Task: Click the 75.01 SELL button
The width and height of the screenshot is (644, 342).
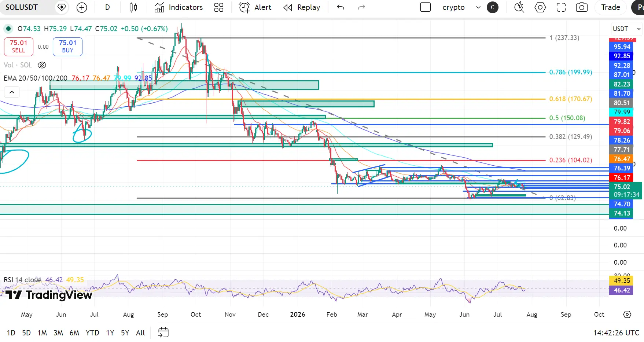Action: [x=19, y=47]
